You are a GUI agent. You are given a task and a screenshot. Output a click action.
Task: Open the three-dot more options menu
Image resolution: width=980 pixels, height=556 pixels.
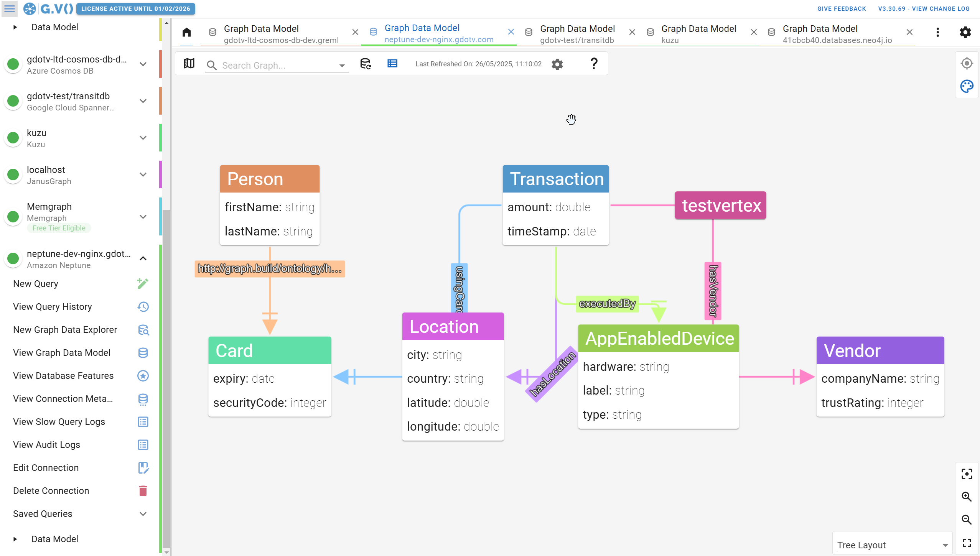click(x=937, y=32)
